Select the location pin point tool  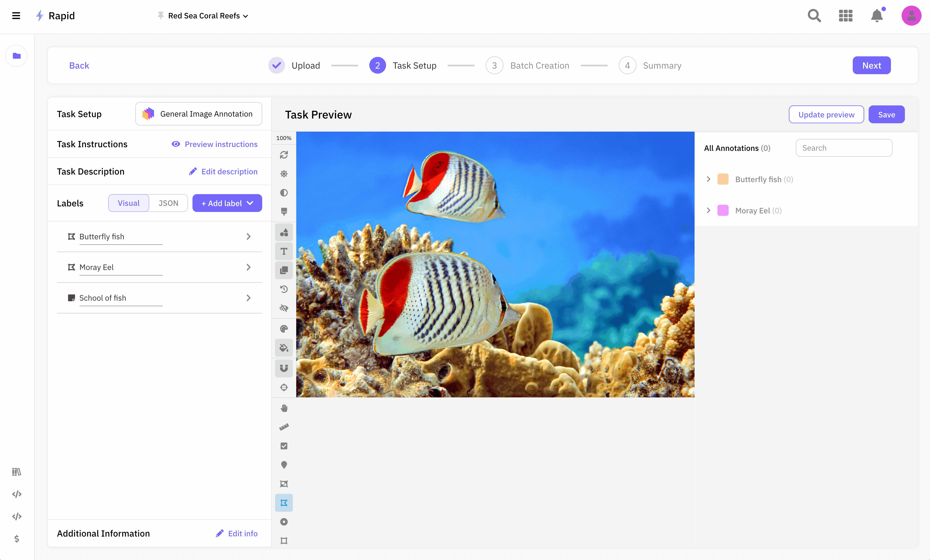coord(284,465)
